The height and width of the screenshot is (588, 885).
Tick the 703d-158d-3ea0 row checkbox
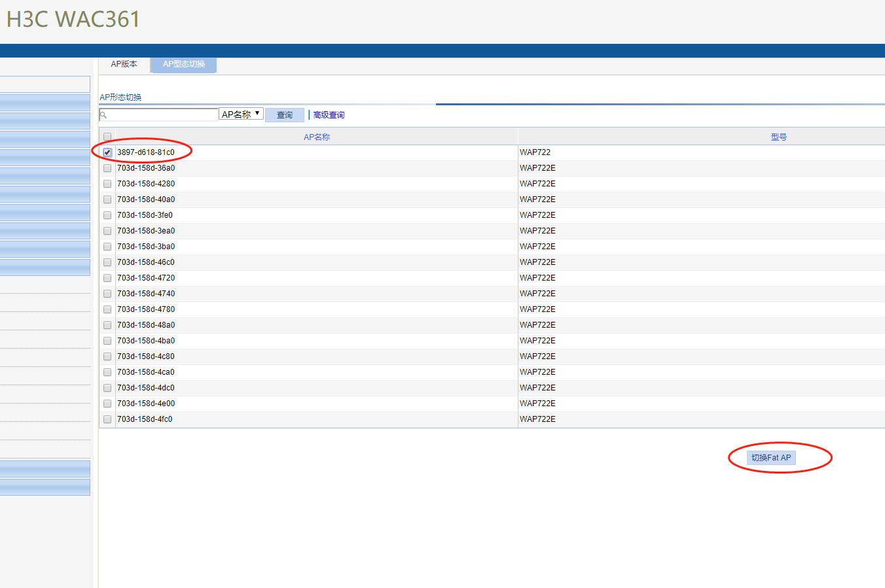tap(107, 231)
